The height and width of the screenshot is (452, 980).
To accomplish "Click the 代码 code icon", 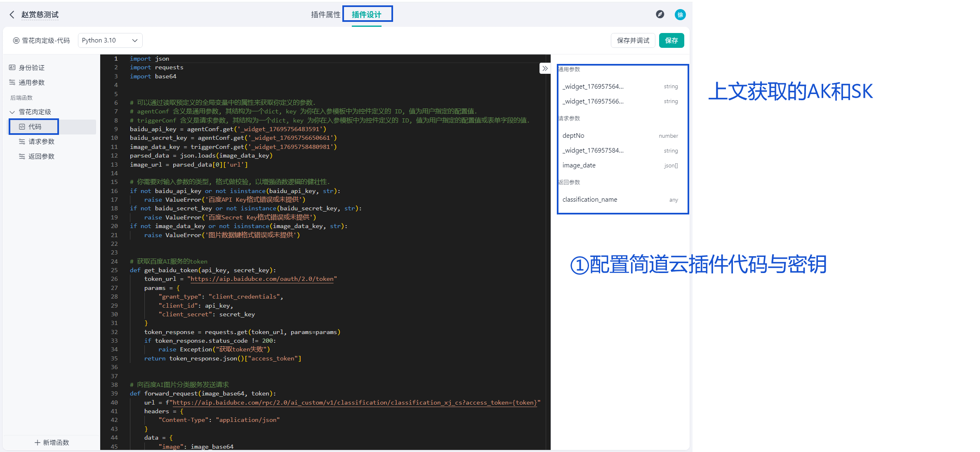I will [22, 127].
